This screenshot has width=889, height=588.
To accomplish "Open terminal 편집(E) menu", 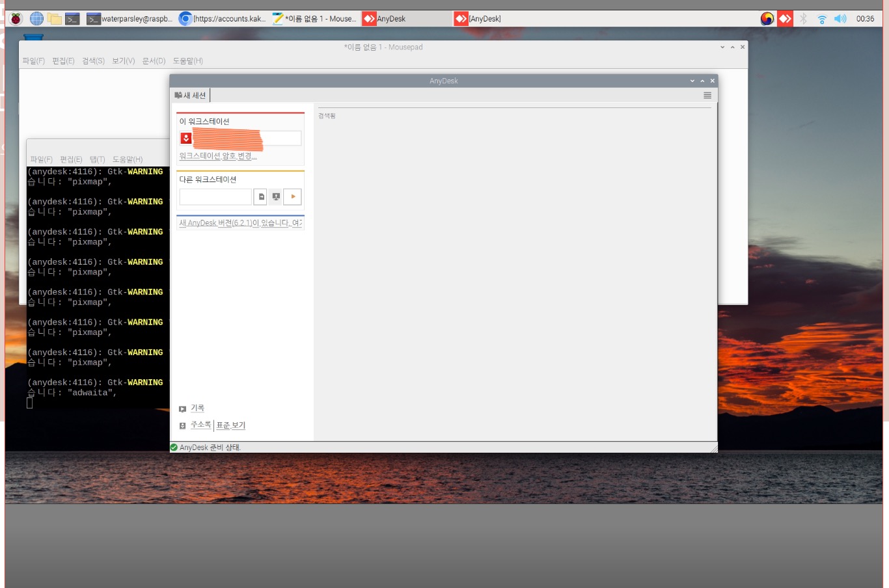I will coord(71,159).
